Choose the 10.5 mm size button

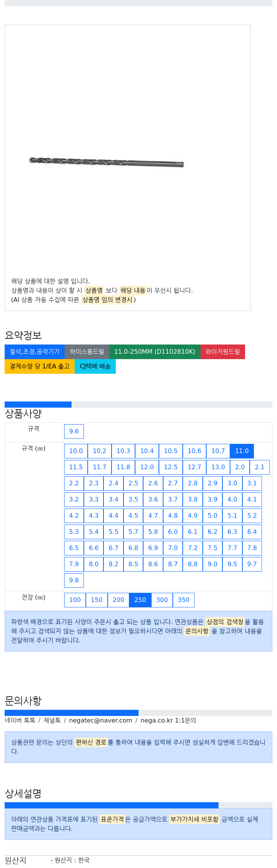coord(171,451)
